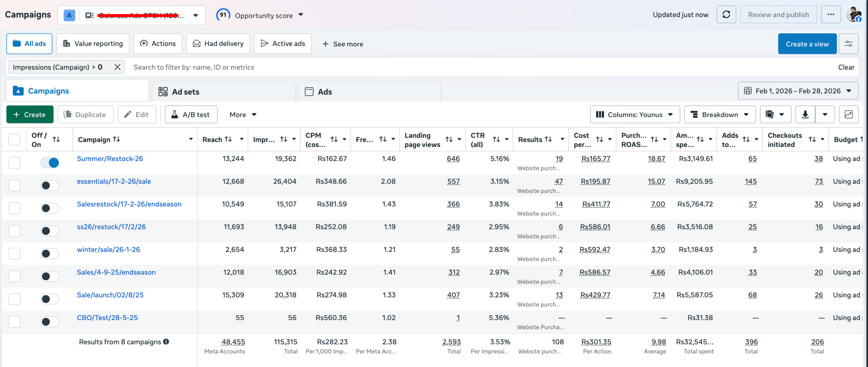868x367 pixels.
Task: Open the Salesrestock/17-2-26/endseason campaign link
Action: pyautogui.click(x=129, y=204)
